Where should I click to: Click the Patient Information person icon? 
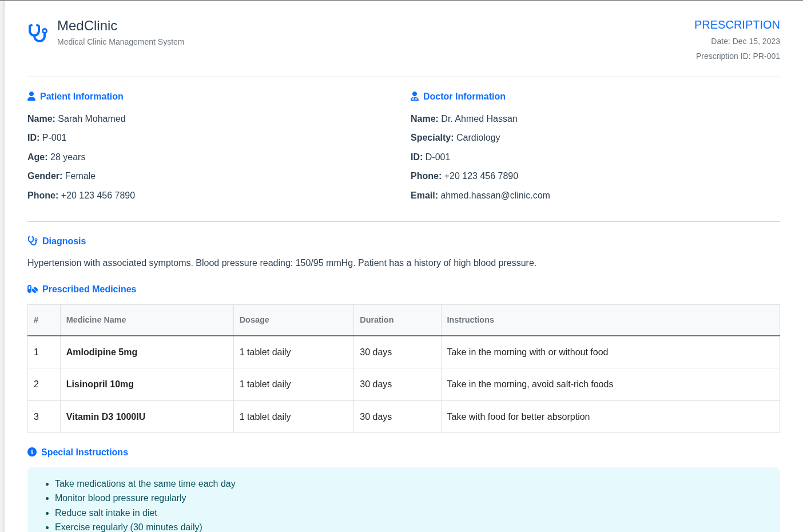tap(31, 96)
